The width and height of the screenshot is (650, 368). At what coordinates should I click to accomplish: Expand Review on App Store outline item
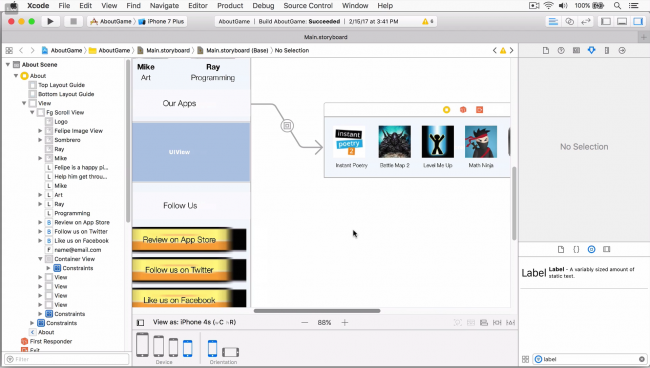(40, 223)
